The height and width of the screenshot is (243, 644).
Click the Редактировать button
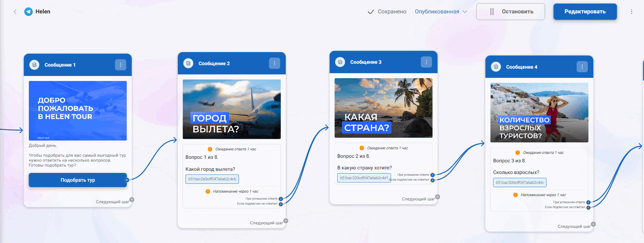click(585, 12)
